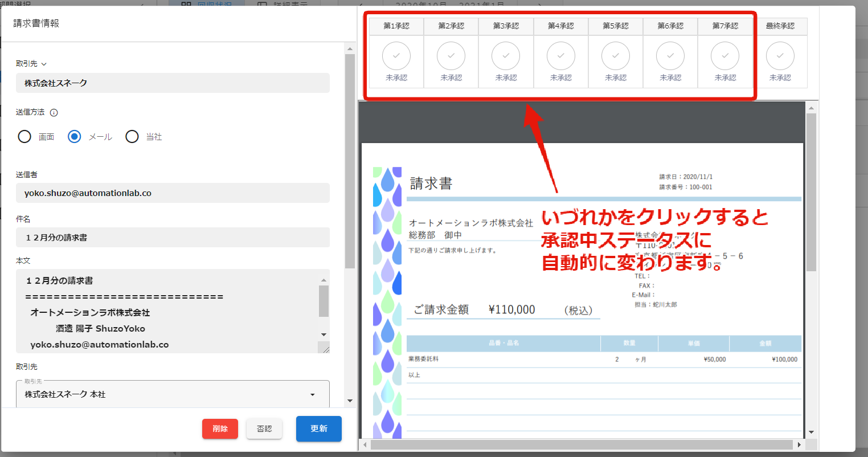Click the ¥100,000 amount cell
The width and height of the screenshot is (868, 457).
[x=785, y=360]
